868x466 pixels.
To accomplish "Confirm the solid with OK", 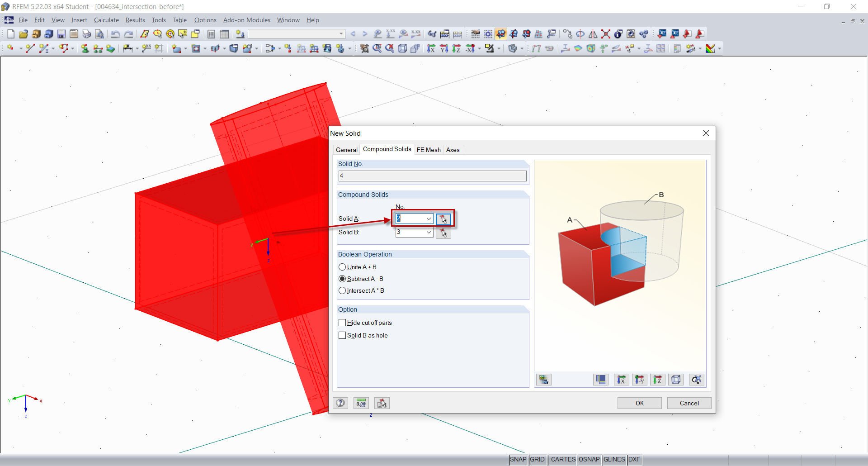I will [x=639, y=403].
